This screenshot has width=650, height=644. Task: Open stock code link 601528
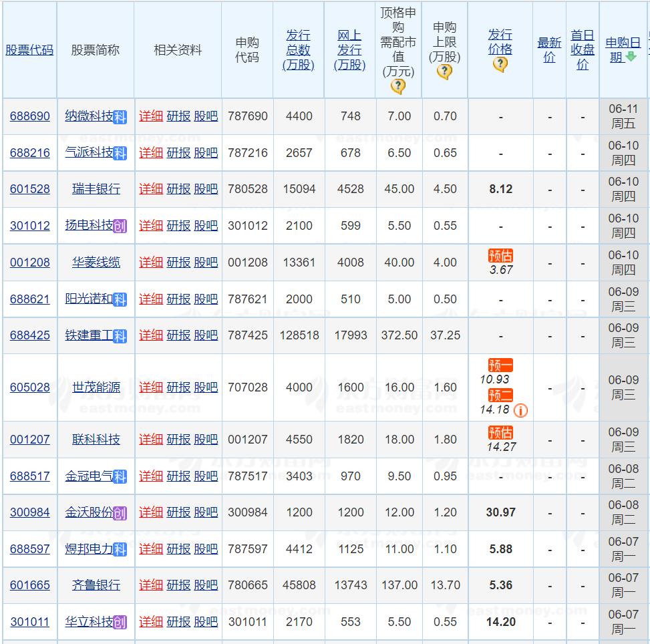coord(30,189)
